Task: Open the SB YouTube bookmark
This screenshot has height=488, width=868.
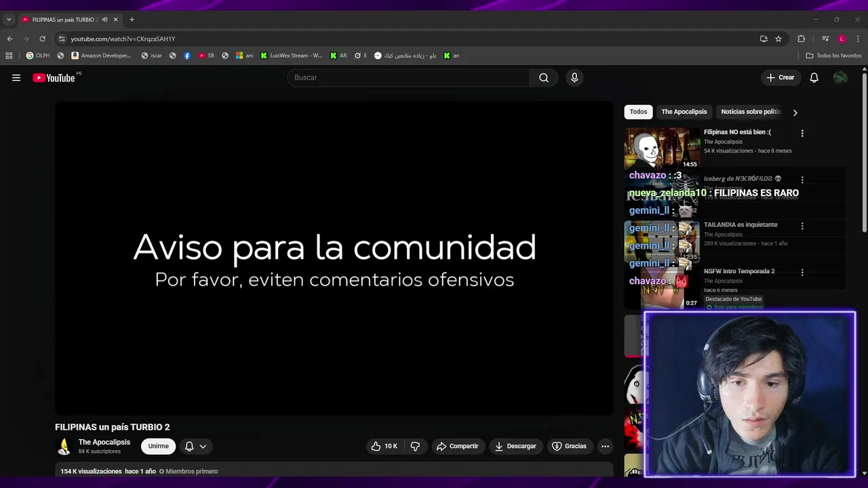Action: [x=206, y=56]
